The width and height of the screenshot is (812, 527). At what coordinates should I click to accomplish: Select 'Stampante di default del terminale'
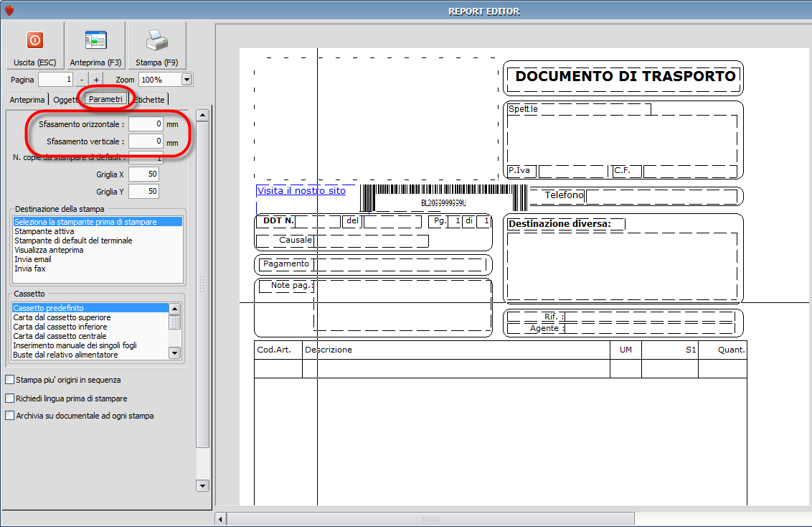[98, 241]
